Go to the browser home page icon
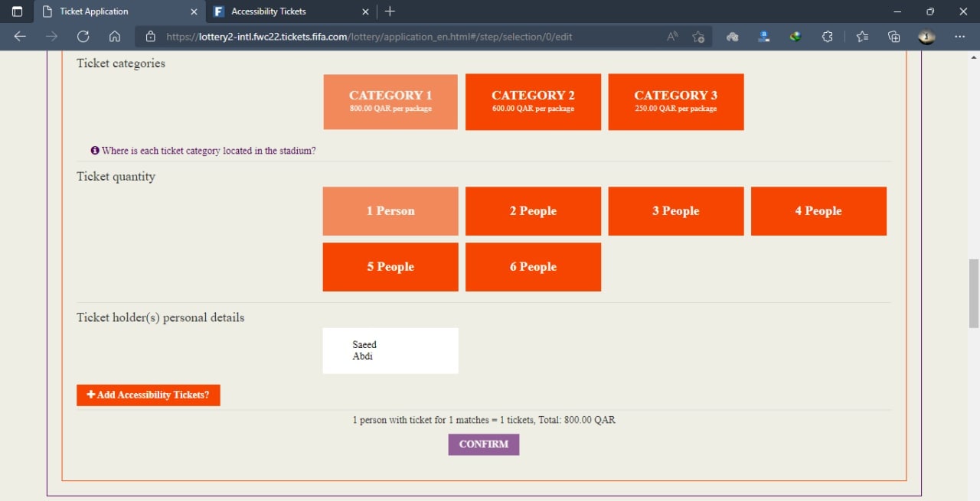Screen dimensions: 980x501 click(x=115, y=36)
